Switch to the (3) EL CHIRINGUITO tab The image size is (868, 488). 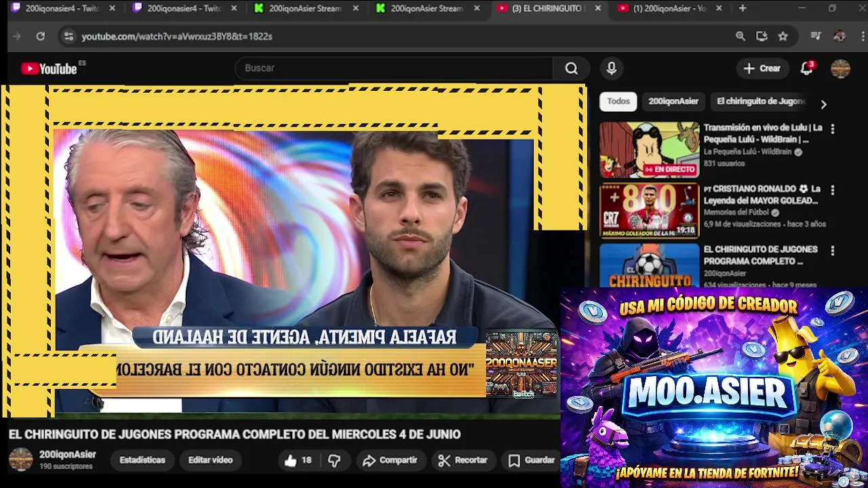548,8
